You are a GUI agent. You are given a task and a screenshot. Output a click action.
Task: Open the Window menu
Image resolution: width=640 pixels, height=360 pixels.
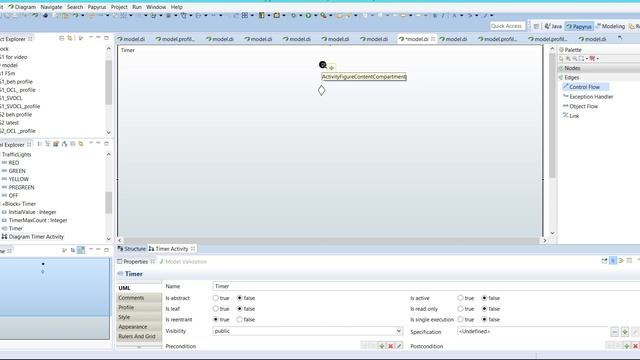coord(156,7)
